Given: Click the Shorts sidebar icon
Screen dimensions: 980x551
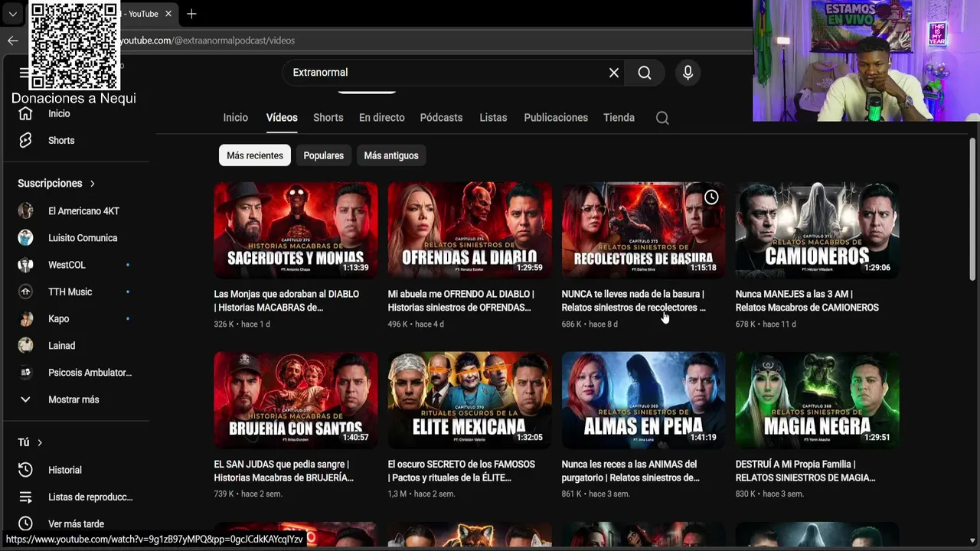Looking at the screenshot, I should coord(25,140).
